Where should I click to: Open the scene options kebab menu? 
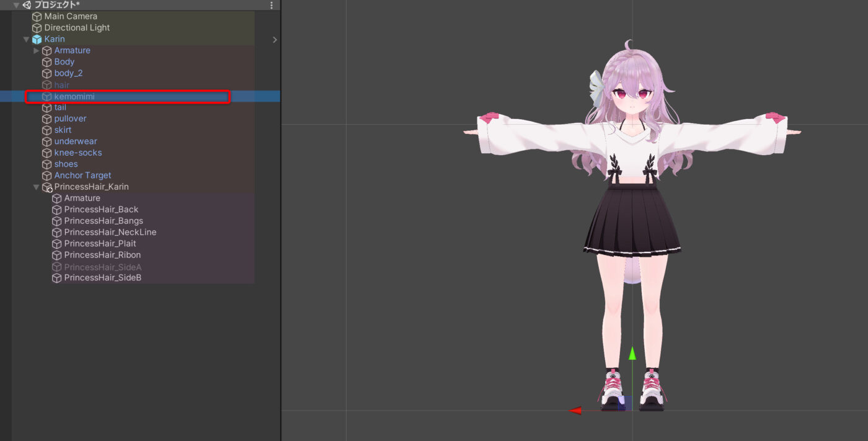(271, 5)
